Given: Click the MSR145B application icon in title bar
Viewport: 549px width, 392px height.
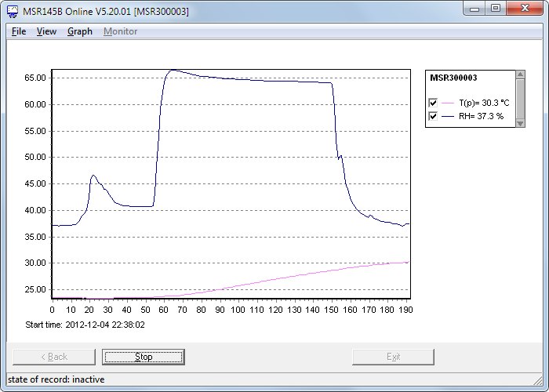Looking at the screenshot, I should 13,12.
